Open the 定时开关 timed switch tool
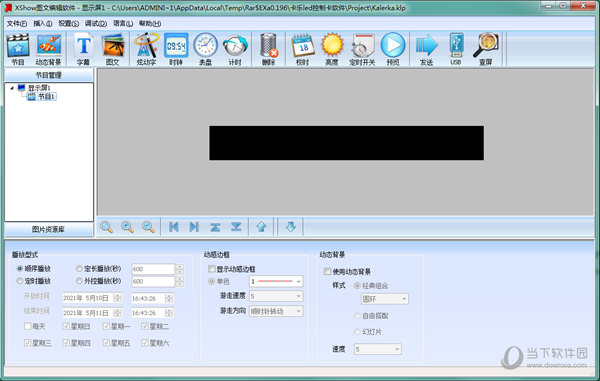The image size is (600, 381). [x=362, y=49]
